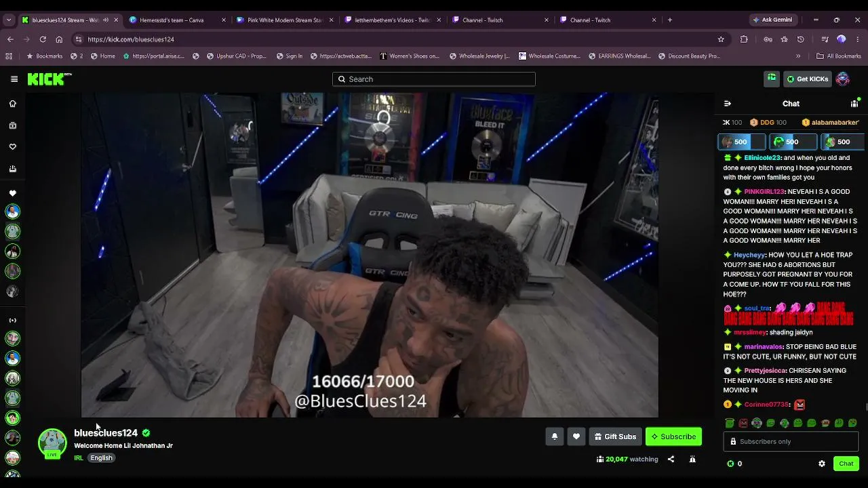Click the report stream icon beside share

(692, 459)
